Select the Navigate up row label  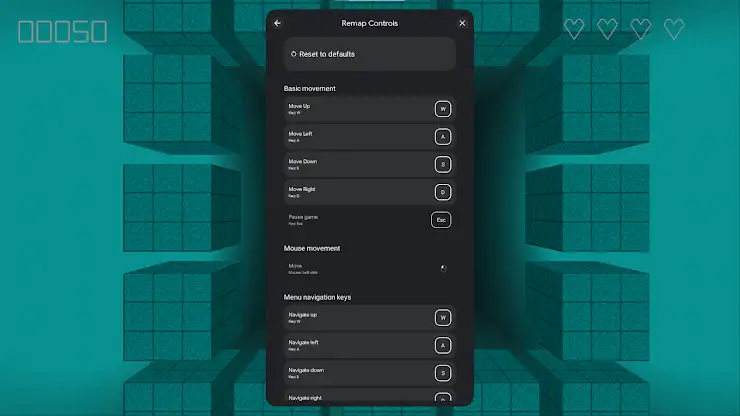[x=303, y=315]
